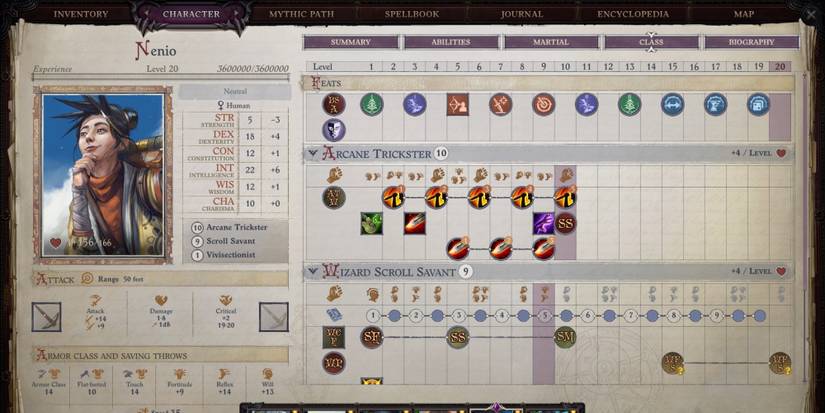Click the blue feat icon at level 15
Viewport: 825px width, 413px height.
(x=672, y=104)
